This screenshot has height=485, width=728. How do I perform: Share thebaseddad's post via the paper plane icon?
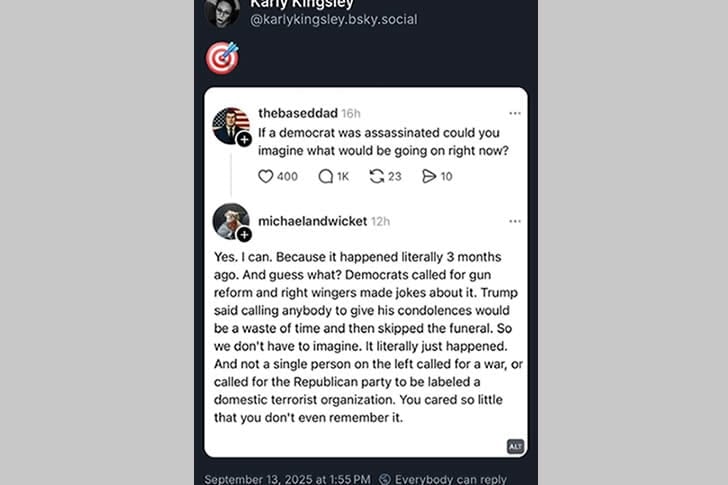point(429,176)
